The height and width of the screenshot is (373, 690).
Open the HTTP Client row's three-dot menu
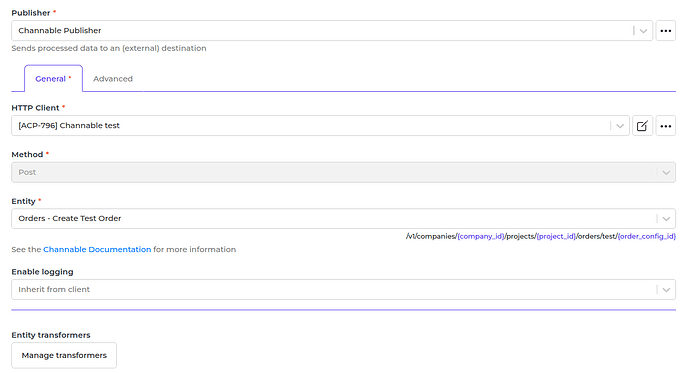[x=665, y=126]
